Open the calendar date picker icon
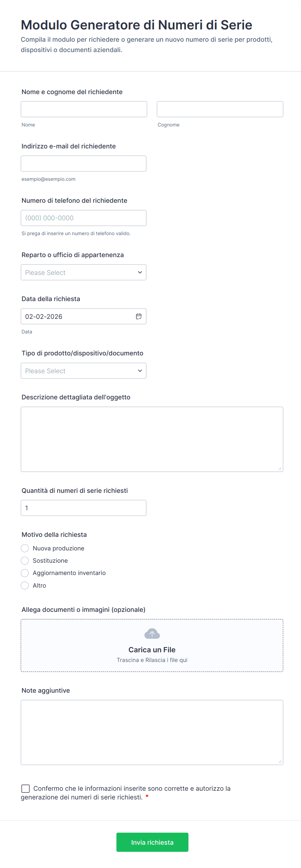This screenshot has width=301, height=868. click(x=139, y=316)
